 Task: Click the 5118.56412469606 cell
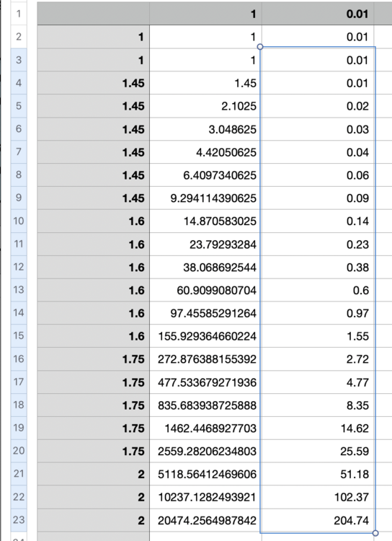click(205, 474)
